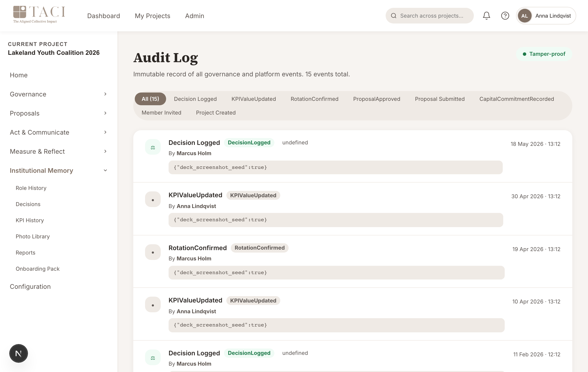Open the Admin menu
Viewport: 588px width, 372px height.
195,16
